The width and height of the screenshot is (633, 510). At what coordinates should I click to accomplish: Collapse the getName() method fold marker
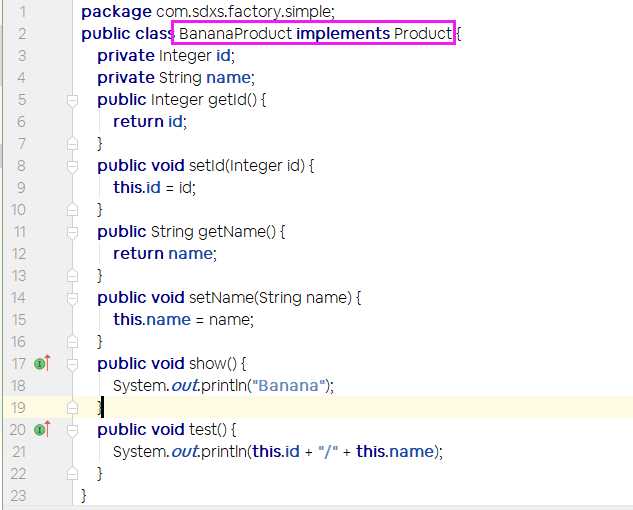72,232
